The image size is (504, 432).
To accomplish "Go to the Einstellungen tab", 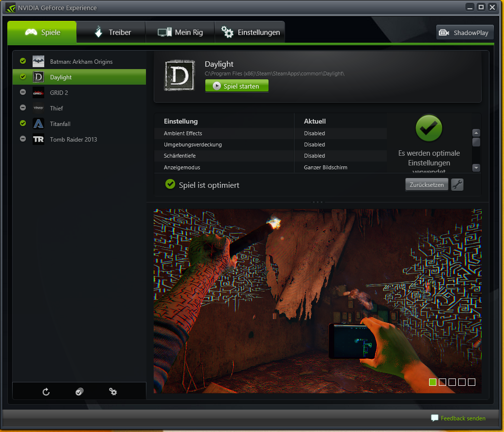I will (x=250, y=32).
